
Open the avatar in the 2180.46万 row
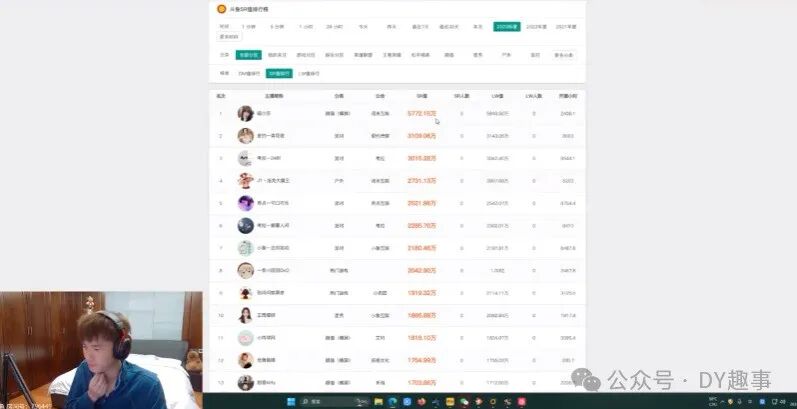(246, 248)
